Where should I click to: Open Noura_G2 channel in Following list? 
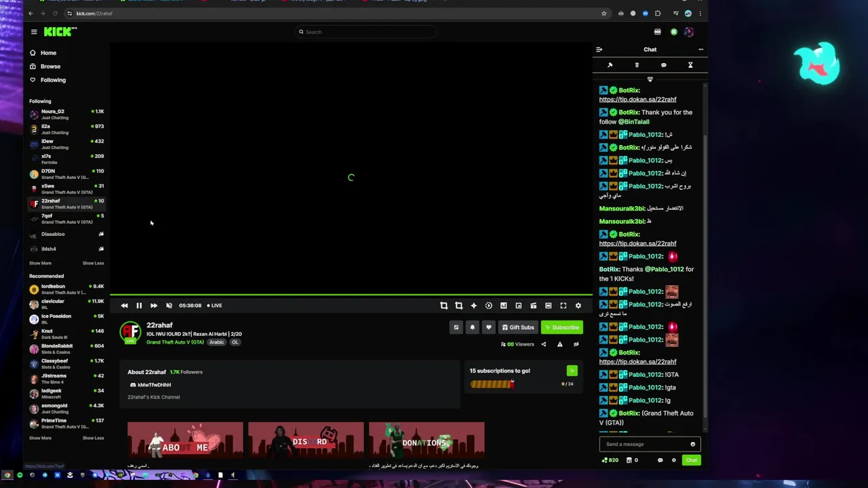tap(66, 114)
